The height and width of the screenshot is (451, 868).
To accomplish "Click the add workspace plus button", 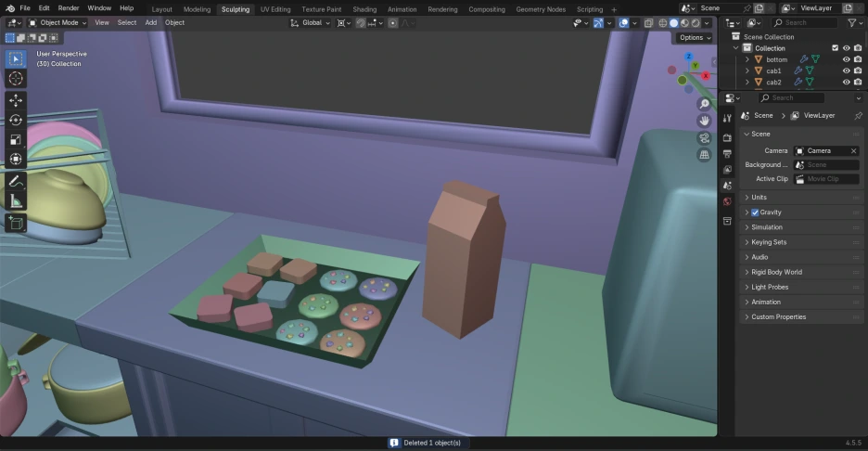I will pos(614,9).
